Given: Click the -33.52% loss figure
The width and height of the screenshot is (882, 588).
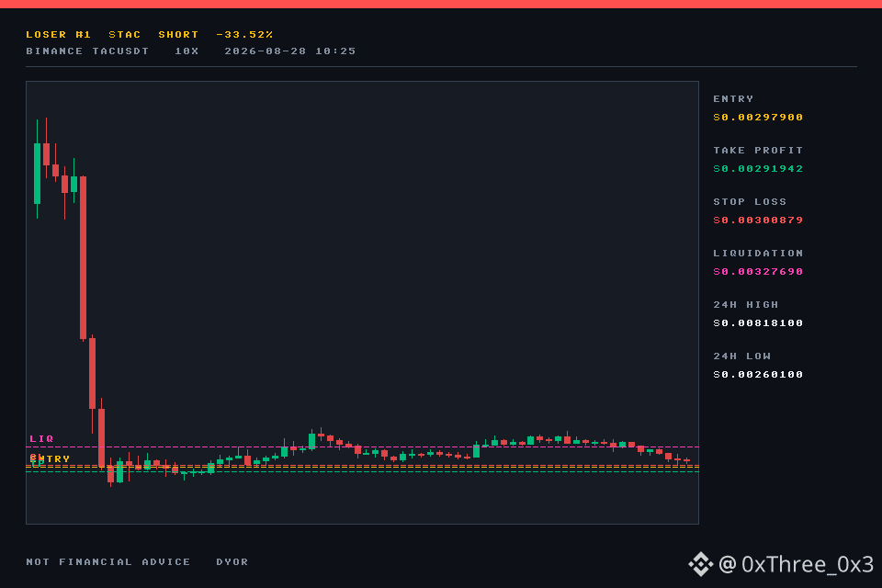Looking at the screenshot, I should [244, 35].
